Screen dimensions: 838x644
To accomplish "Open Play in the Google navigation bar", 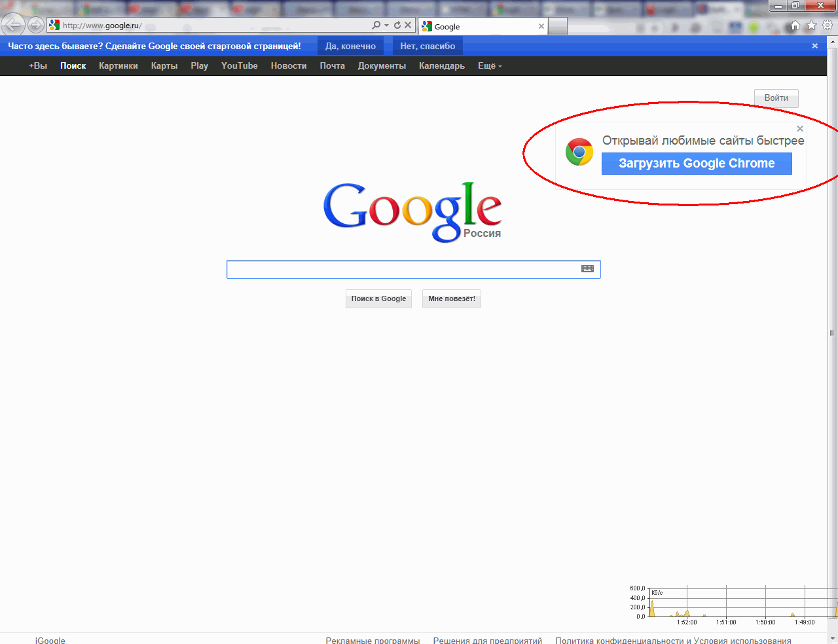I will pos(200,65).
